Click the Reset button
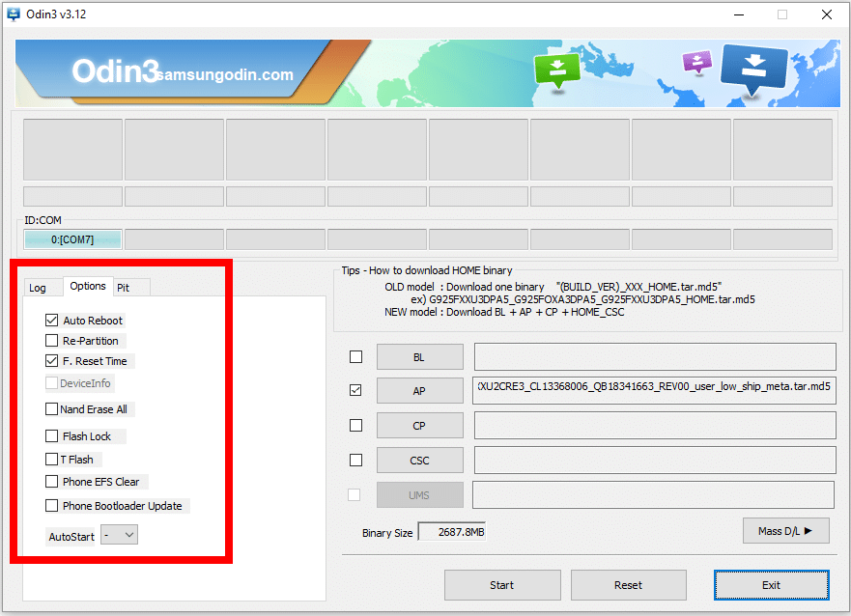Viewport: 851px width, 616px height. tap(629, 585)
